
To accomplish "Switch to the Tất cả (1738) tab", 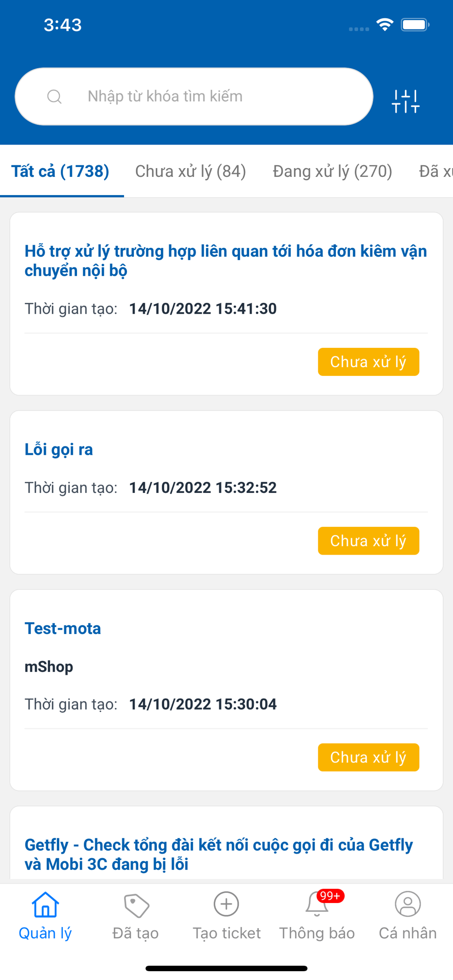I will [60, 171].
